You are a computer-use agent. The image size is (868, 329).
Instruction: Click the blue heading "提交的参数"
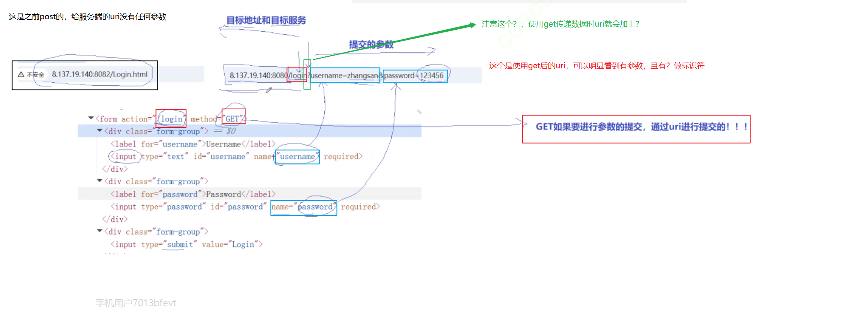pos(371,44)
